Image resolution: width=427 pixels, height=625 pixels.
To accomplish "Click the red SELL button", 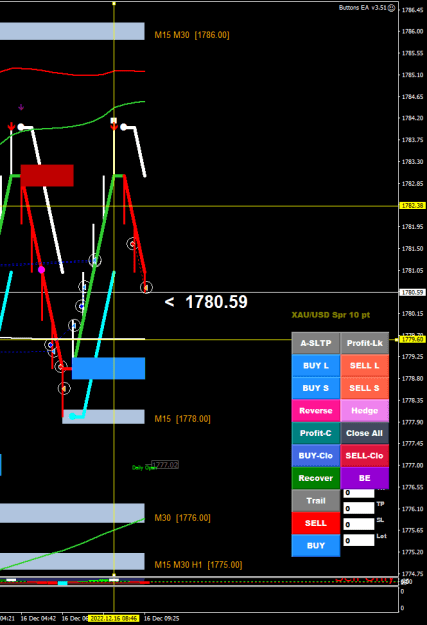I will pos(316,523).
